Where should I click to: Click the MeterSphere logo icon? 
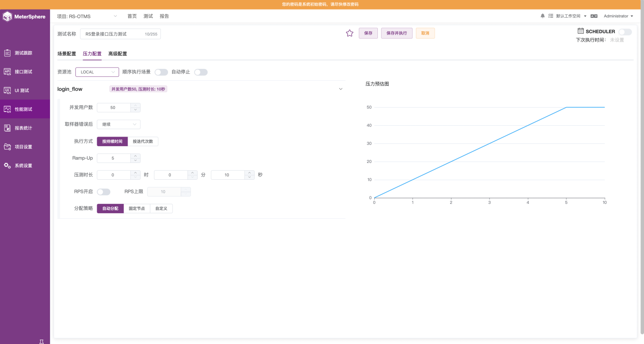(7, 17)
